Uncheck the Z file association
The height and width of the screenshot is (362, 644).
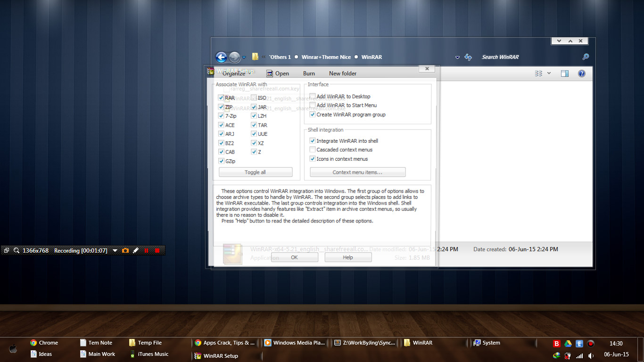[254, 152]
